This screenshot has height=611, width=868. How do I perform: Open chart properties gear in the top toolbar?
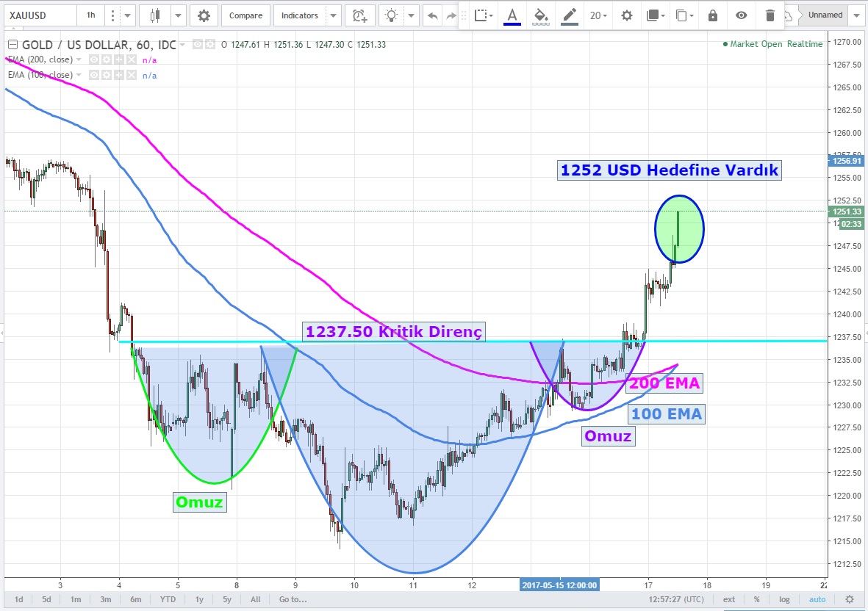pyautogui.click(x=204, y=15)
